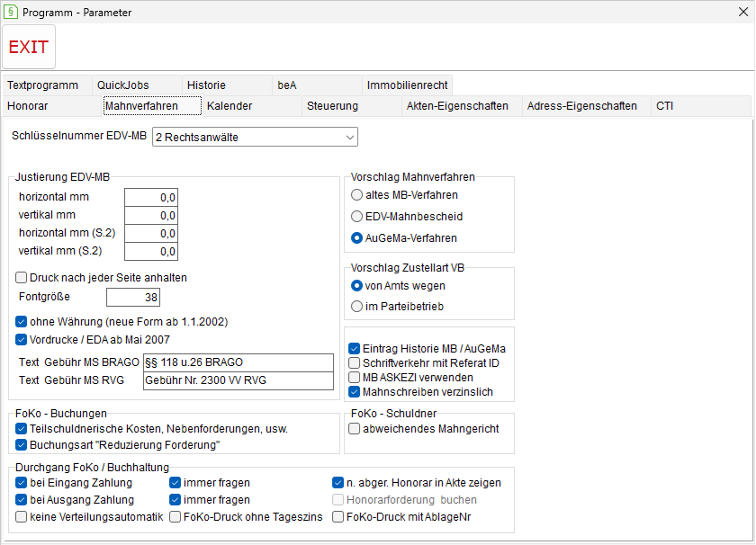This screenshot has height=545, width=756.
Task: Click the Text Gebühr MS RVG field
Action: point(238,380)
